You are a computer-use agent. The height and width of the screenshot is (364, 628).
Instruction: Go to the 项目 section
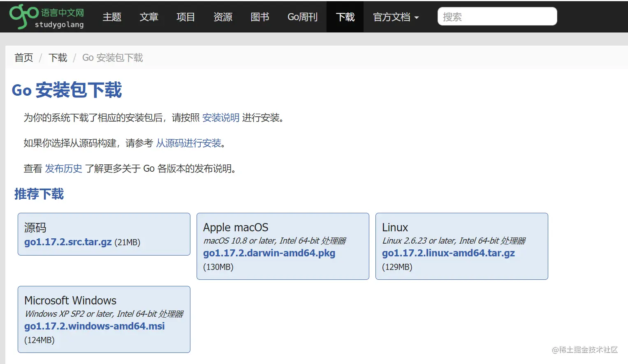185,17
